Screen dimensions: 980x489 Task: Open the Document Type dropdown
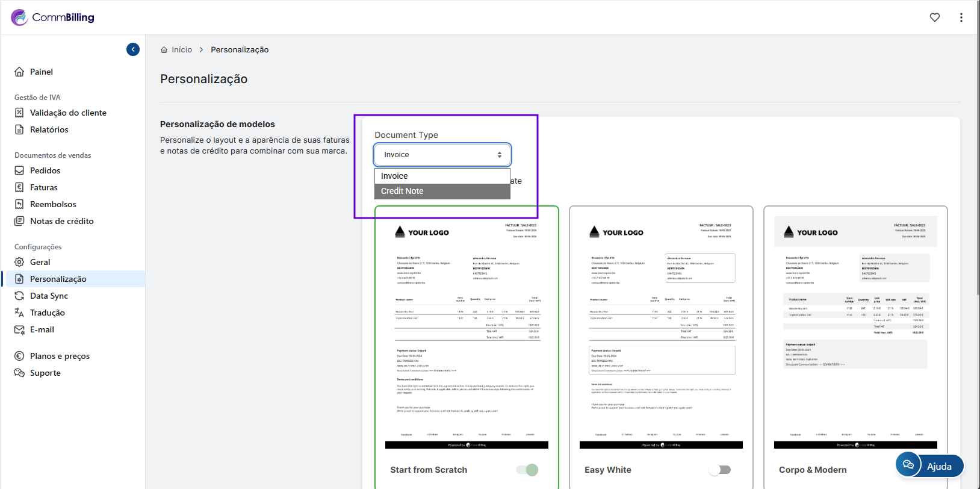point(442,155)
